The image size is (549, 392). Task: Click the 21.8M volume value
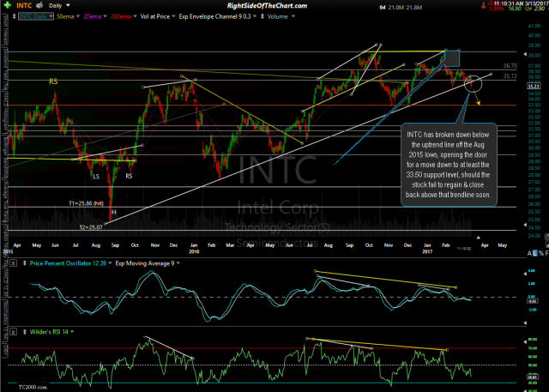click(414, 8)
